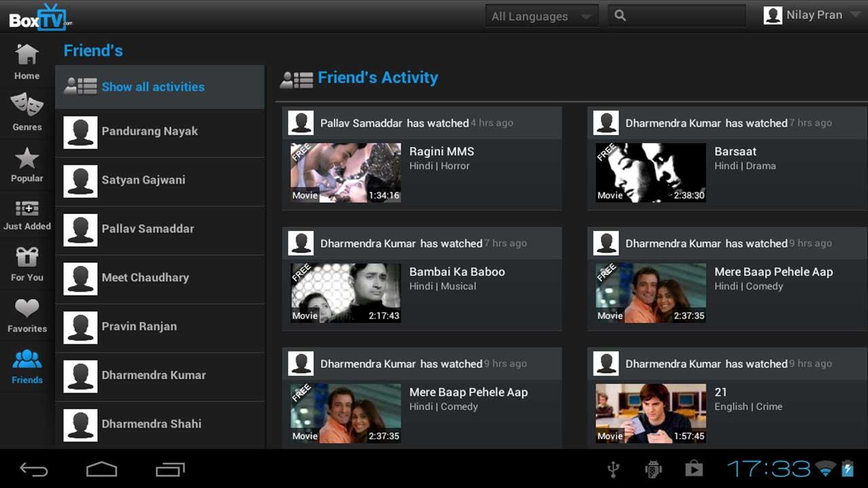Open Ragini MMS movie thumbnail
The width and height of the screenshot is (868, 488).
pyautogui.click(x=346, y=173)
